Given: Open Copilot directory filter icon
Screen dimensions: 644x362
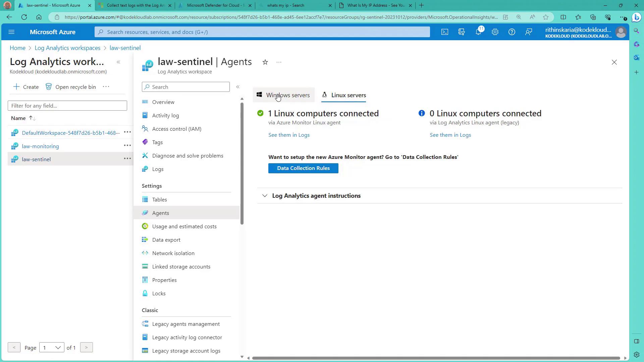Looking at the screenshot, I should [462, 32].
